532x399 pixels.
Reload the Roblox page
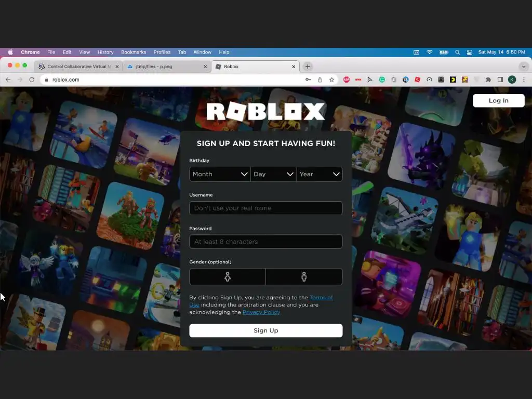click(32, 79)
